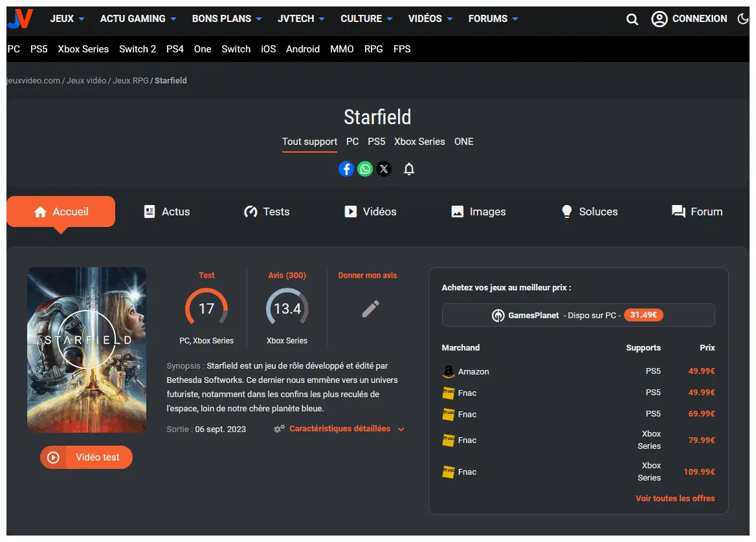Click the JV site logo
The width and height of the screenshot is (756, 542).
pyautogui.click(x=20, y=19)
